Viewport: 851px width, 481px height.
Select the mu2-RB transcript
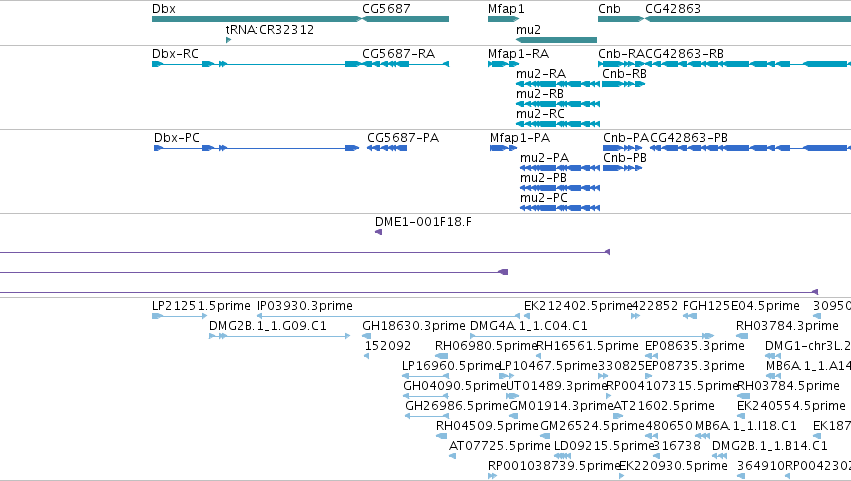[x=558, y=104]
